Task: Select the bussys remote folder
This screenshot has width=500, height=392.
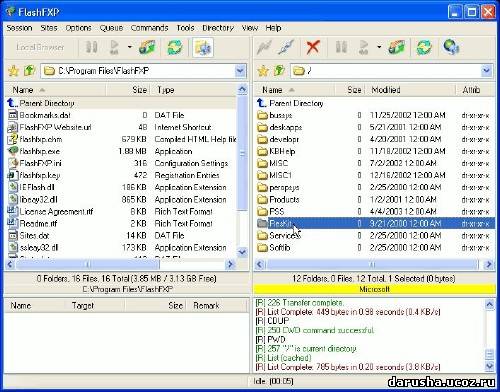Action: (281, 115)
